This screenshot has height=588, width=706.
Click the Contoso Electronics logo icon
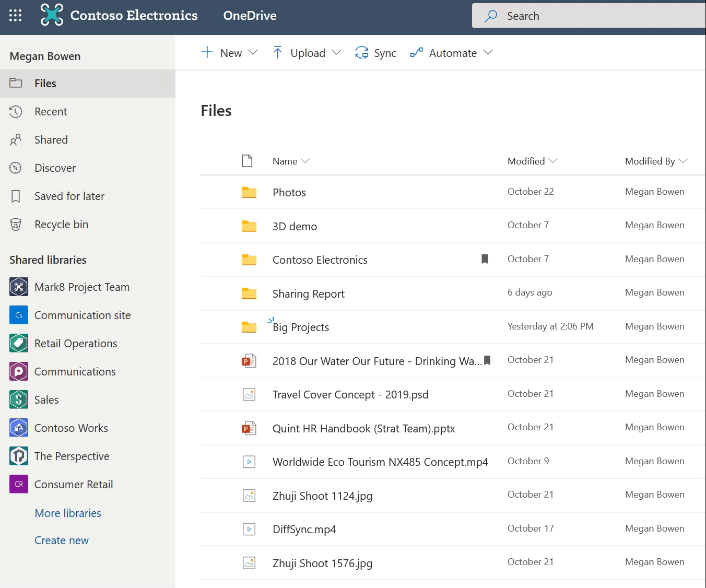[x=52, y=15]
